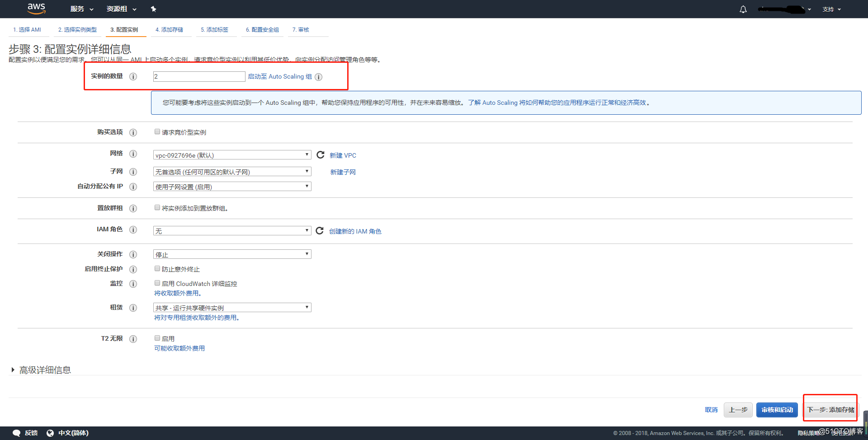Show info for 网络
Image resolution: width=868 pixels, height=440 pixels.
(133, 154)
